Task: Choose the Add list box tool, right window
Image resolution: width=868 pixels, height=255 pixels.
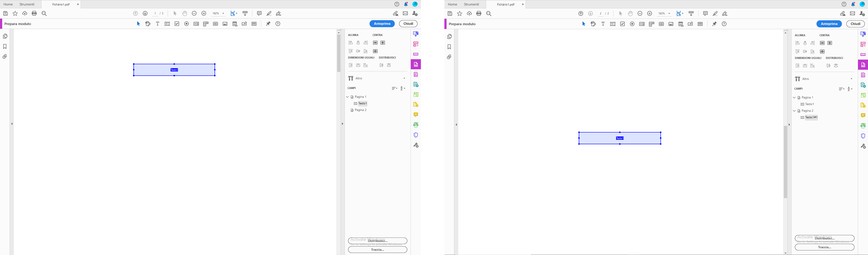Action: coord(642,24)
